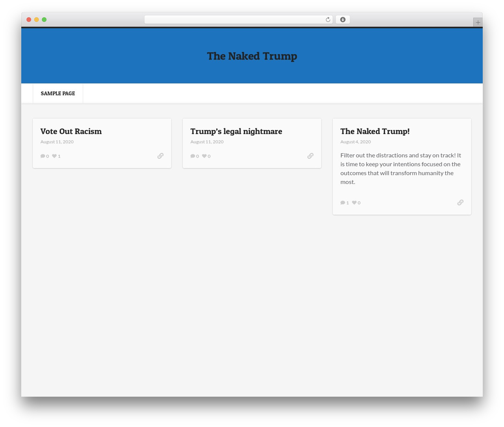The width and height of the screenshot is (504, 427).
Task: Like the Trump's legal nightmare post
Action: (204, 156)
